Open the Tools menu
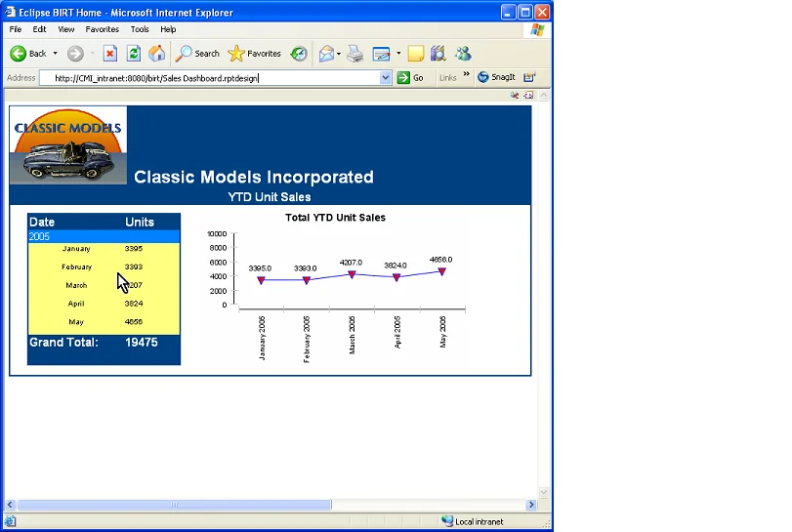 (x=140, y=29)
